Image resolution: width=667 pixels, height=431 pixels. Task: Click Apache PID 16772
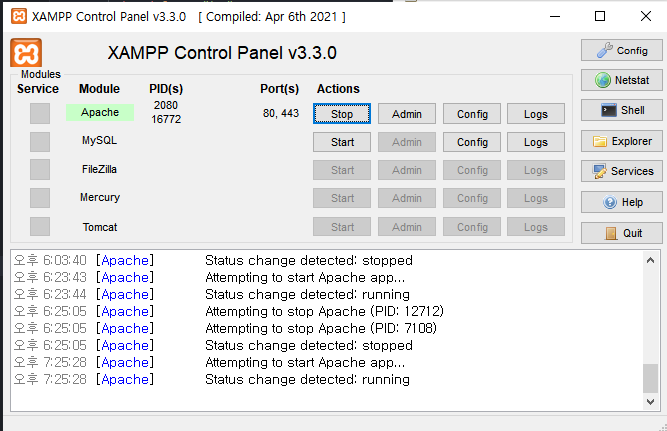[x=166, y=119]
